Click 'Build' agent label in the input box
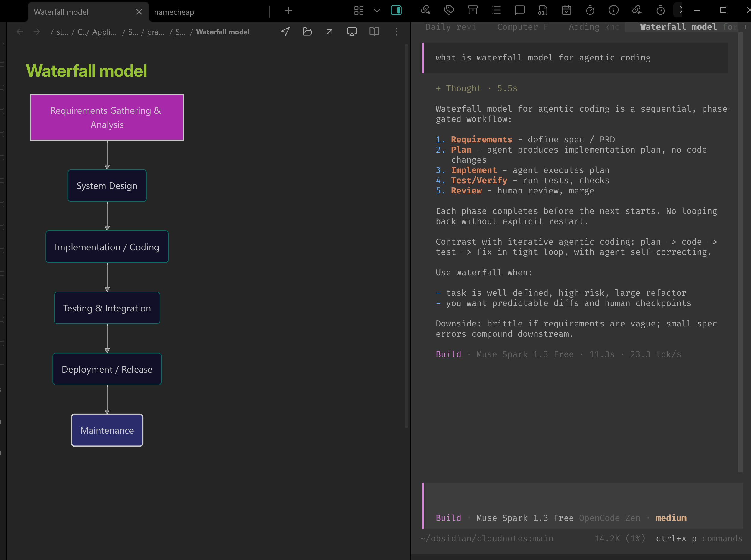Screen dimensions: 751x560 448,518
